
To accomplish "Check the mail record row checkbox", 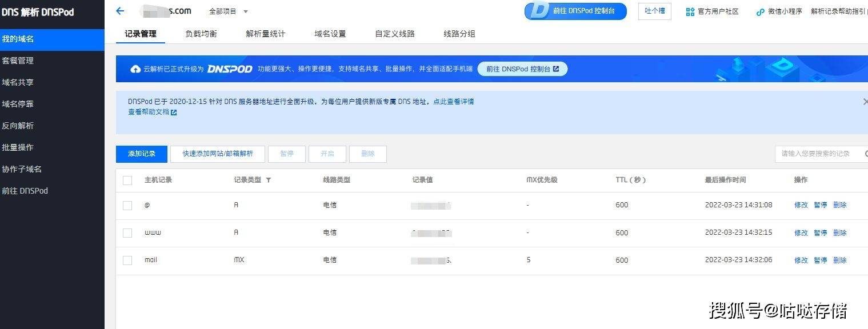I will (x=127, y=260).
